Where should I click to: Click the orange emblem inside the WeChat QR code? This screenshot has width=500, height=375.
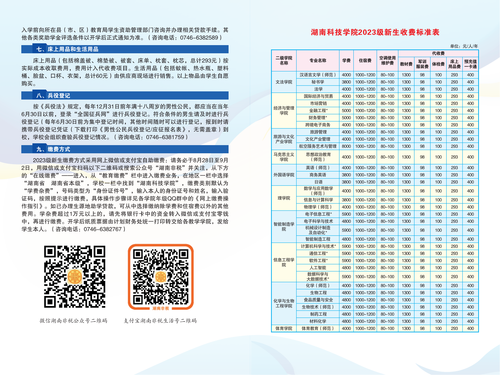pos(75,277)
